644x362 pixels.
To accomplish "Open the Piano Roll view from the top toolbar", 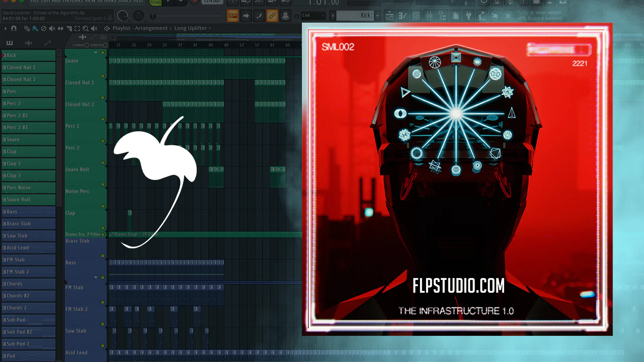I will coord(403,16).
